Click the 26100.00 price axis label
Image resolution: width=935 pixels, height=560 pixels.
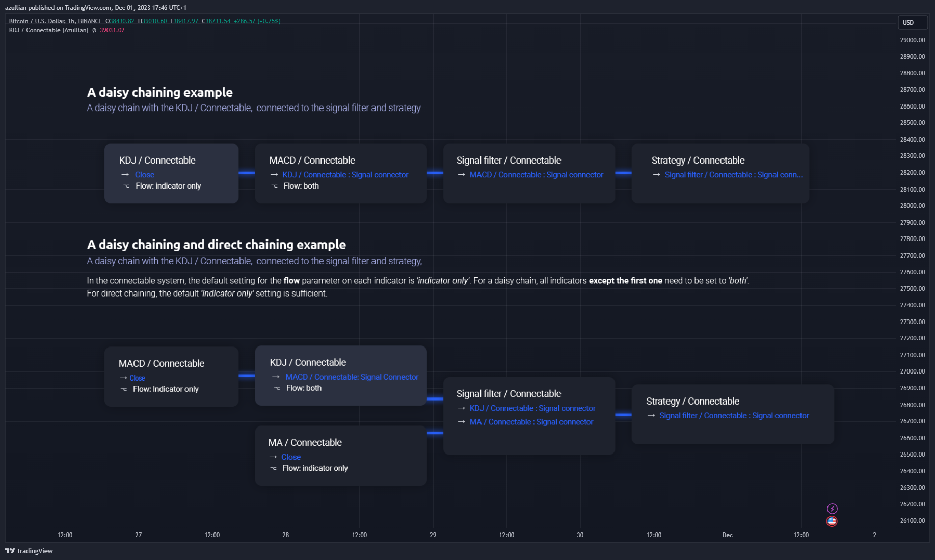point(912,521)
